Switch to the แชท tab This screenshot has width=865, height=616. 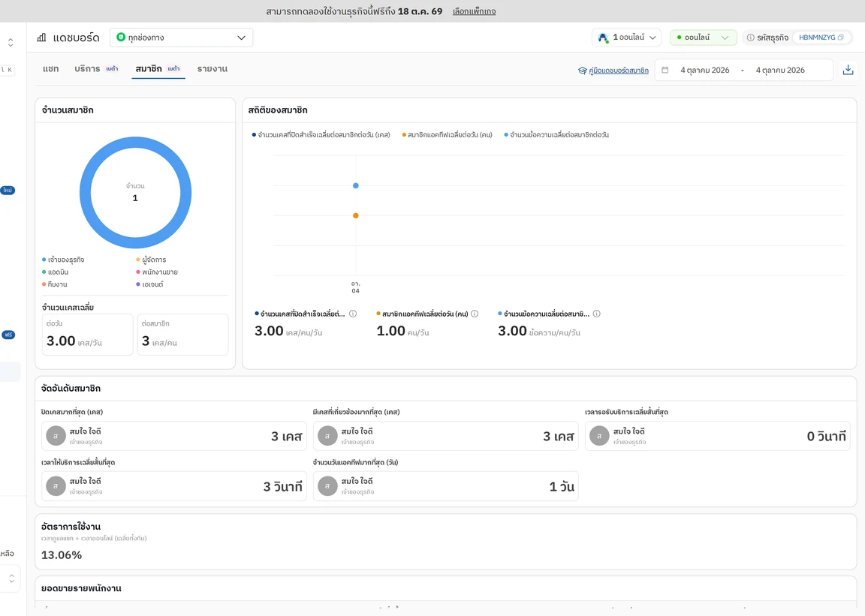click(x=51, y=69)
